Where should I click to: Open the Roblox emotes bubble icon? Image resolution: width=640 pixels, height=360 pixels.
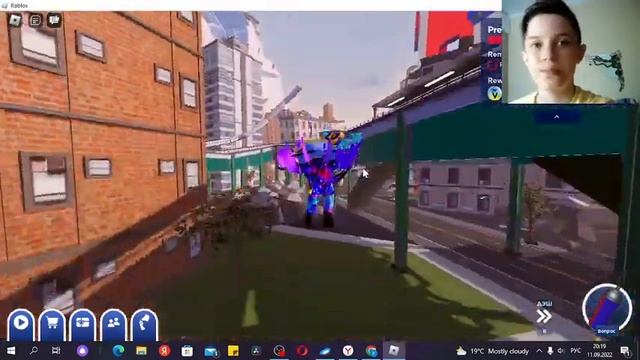click(x=54, y=20)
